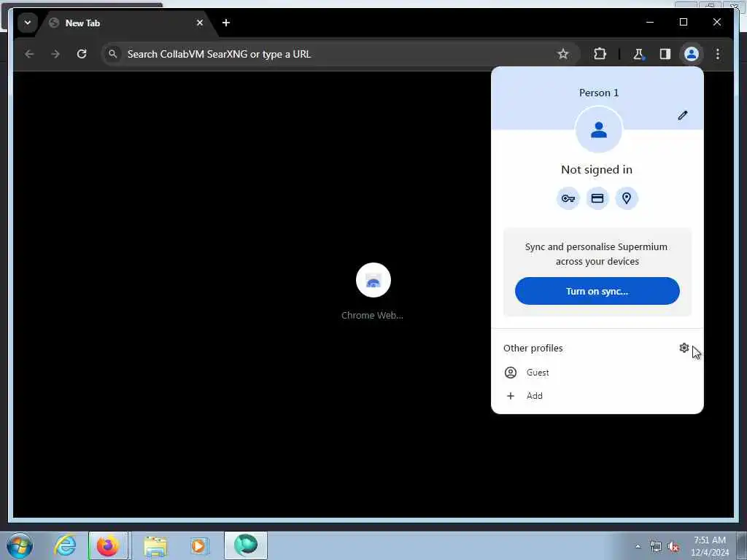The height and width of the screenshot is (560, 747).
Task: Open Windows Start menu
Action: tap(20, 545)
